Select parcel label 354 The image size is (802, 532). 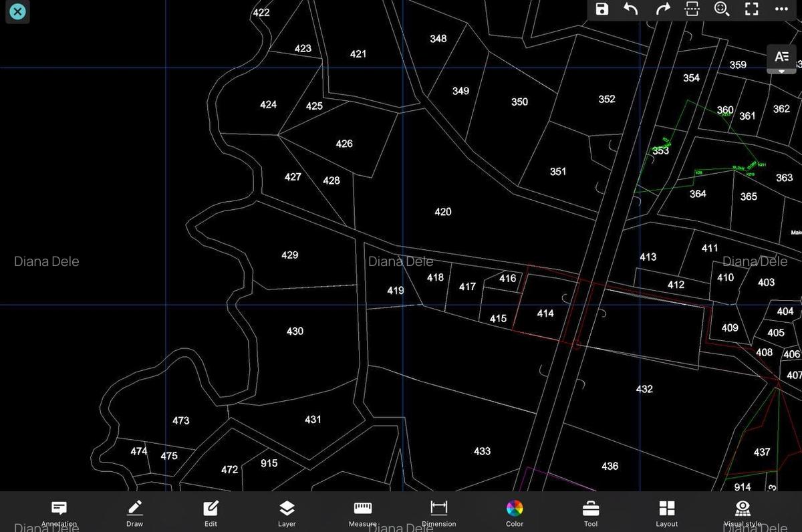coord(691,78)
